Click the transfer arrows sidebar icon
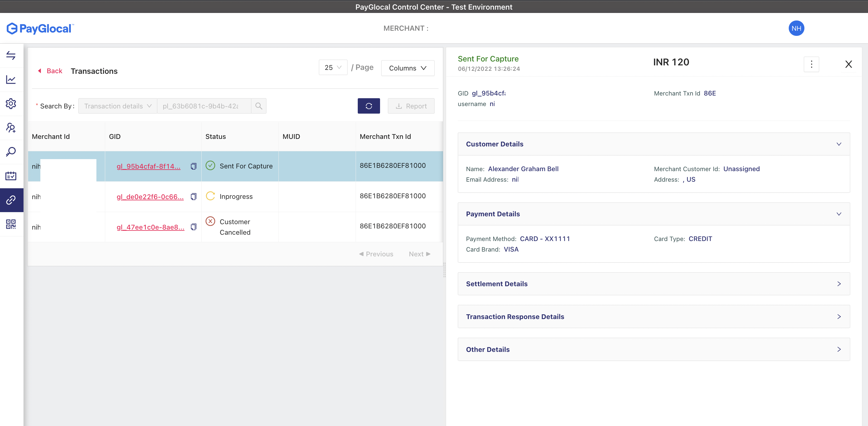Image resolution: width=868 pixels, height=426 pixels. [x=11, y=55]
